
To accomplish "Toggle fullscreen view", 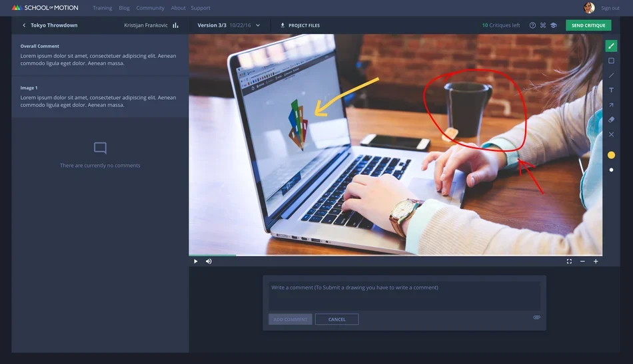I will tap(569, 262).
